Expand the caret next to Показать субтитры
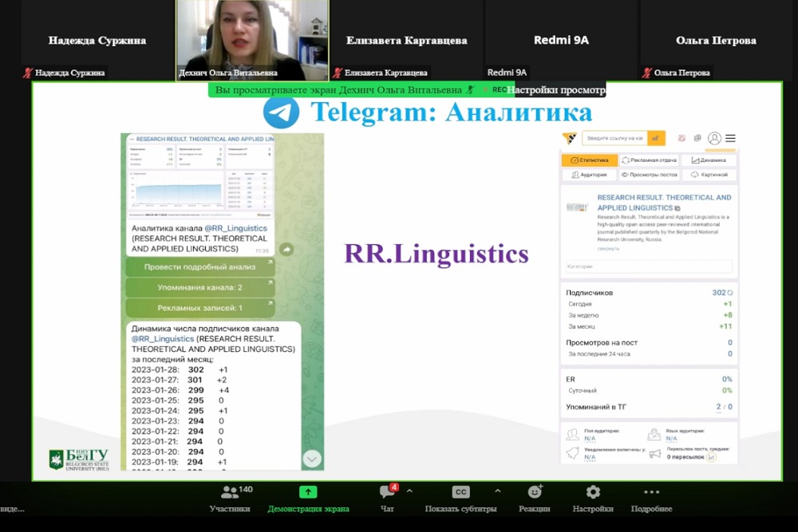Viewport: 798px width, 532px height. (x=498, y=491)
